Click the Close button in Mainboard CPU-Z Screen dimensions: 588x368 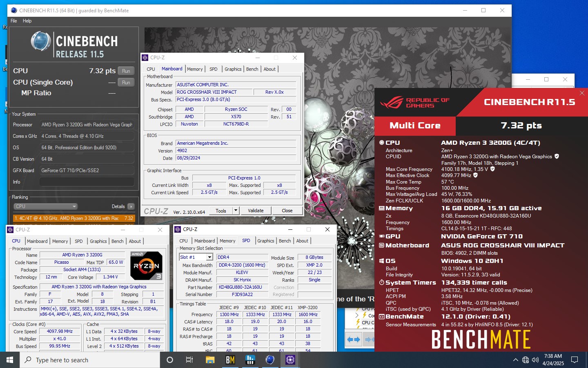[x=287, y=211]
